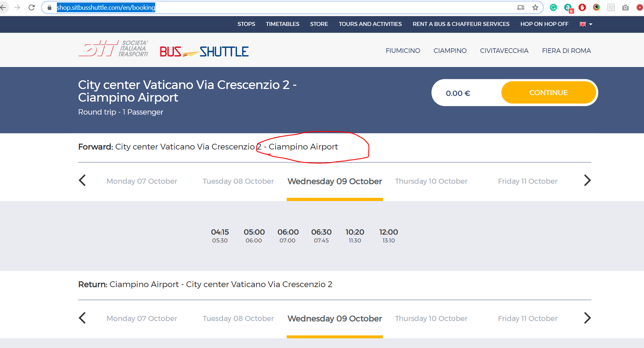The image size is (644, 348).
Task: Open the AdBlock red stop-hand extension
Action: (x=582, y=7)
